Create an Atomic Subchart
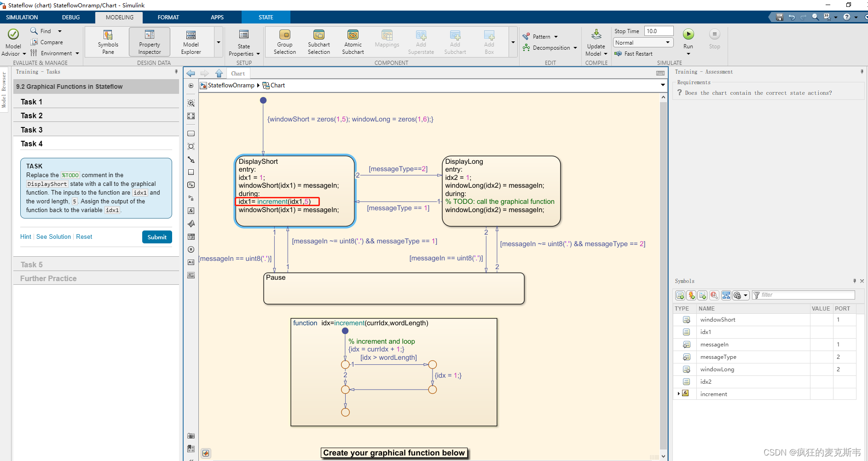 click(x=353, y=41)
